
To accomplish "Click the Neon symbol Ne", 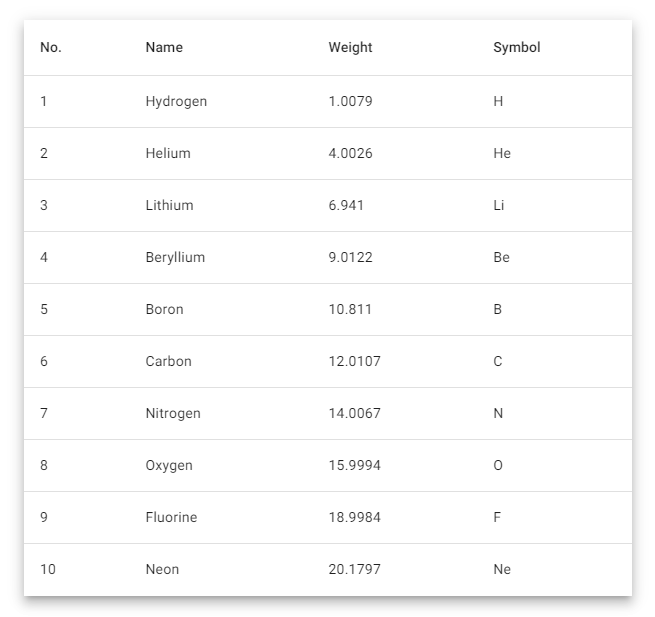I will (x=502, y=569).
